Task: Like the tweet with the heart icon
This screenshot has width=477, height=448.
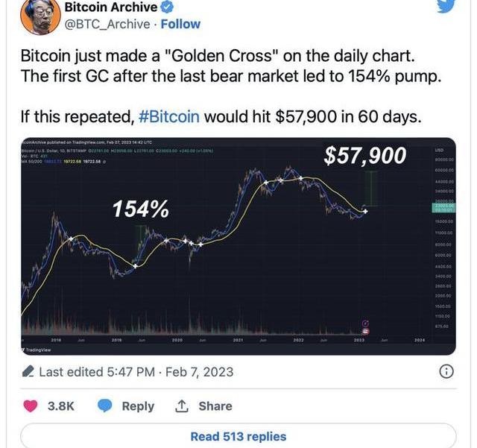Action: pos(31,406)
